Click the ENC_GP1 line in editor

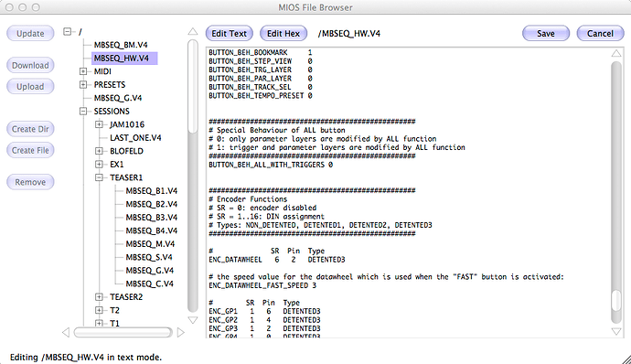(x=264, y=311)
